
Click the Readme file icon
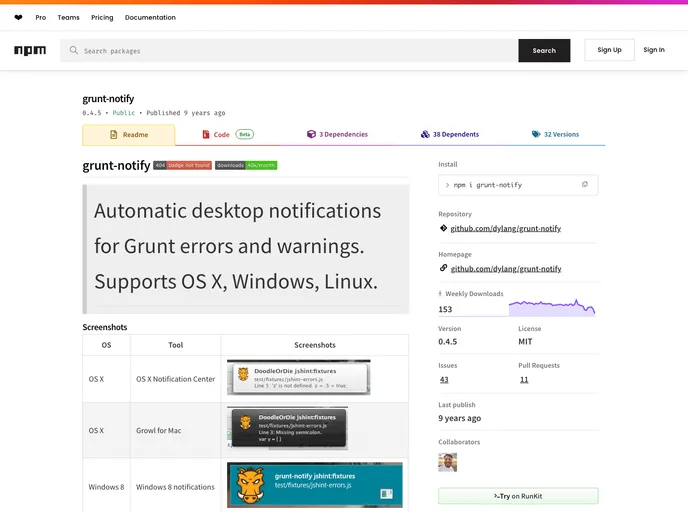point(114,134)
